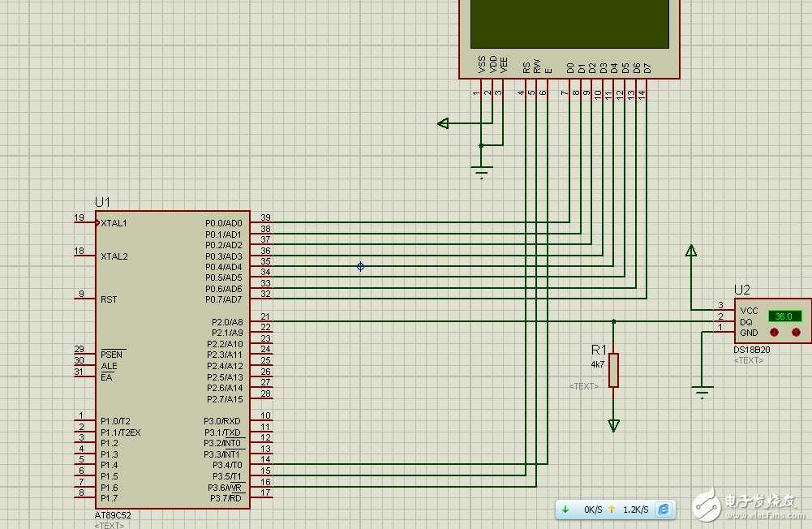Click the D0 pin label on the LCD
812x529 pixels.
570,67
